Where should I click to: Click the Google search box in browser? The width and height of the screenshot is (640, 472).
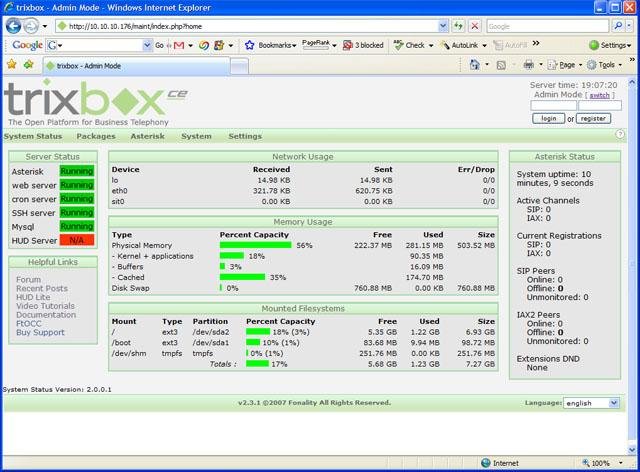pyautogui.click(x=548, y=26)
